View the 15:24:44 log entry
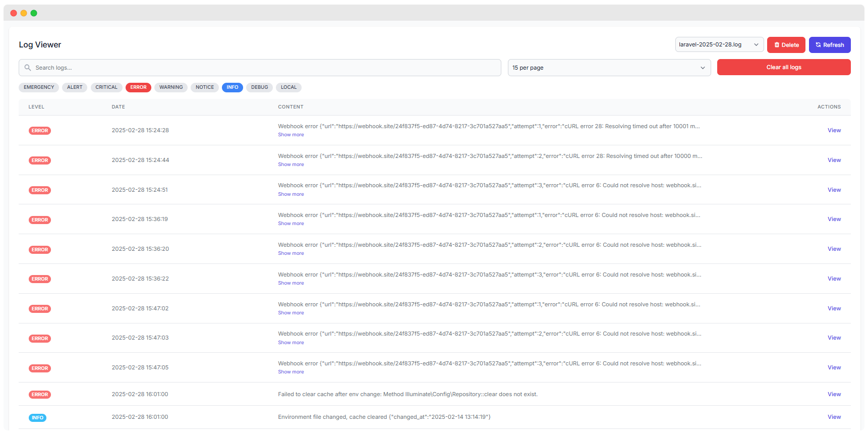This screenshot has width=868, height=435. click(x=834, y=160)
